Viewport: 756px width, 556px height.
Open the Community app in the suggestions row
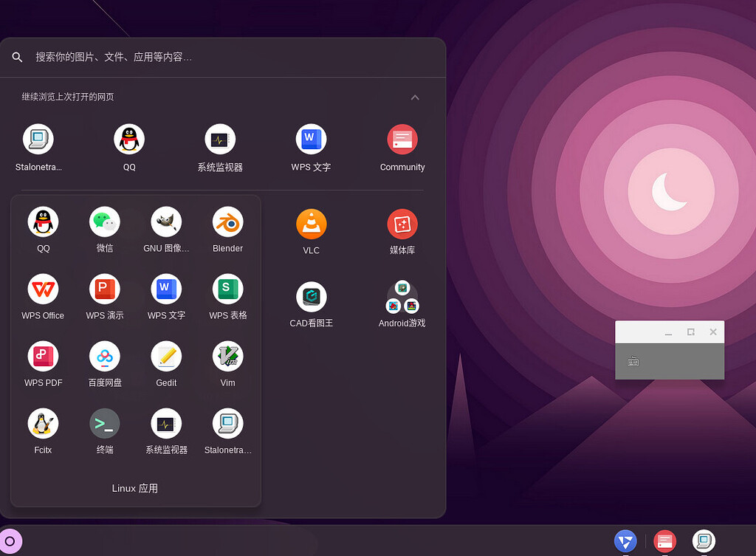click(402, 139)
